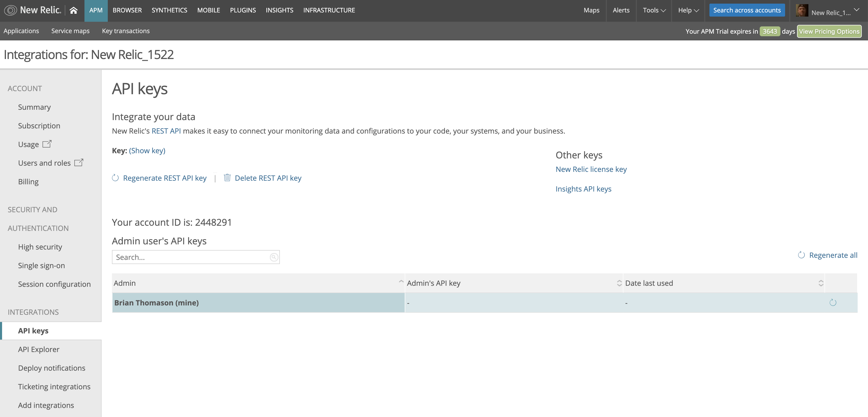Click Delete REST API key link
This screenshot has height=417, width=868.
click(268, 178)
